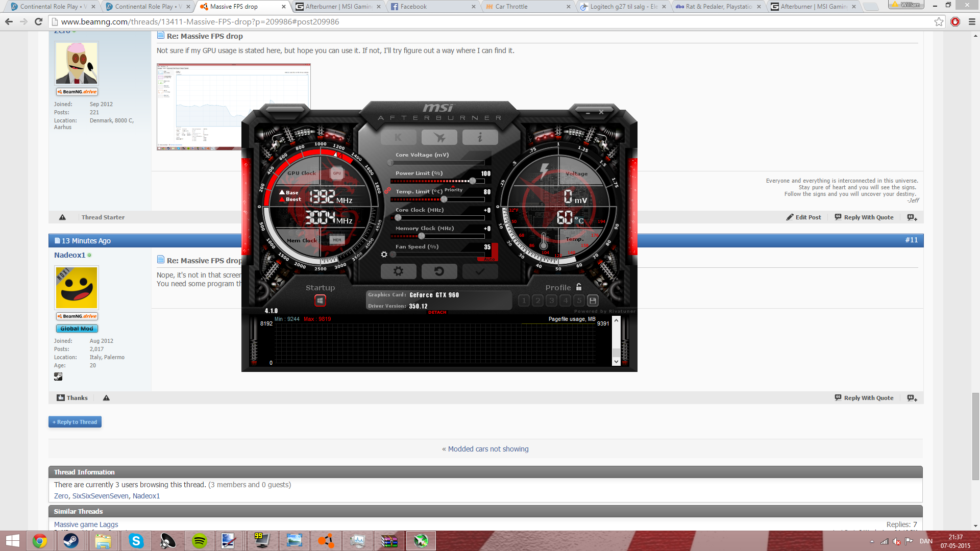This screenshot has height=551, width=980.
Task: Click the apply checkmark button in Afterburner
Action: pyautogui.click(x=480, y=271)
